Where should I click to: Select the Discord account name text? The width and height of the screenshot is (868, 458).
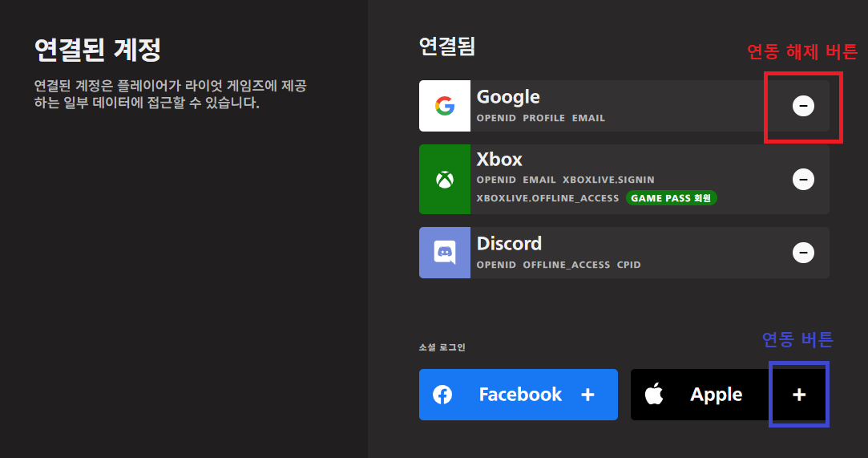pyautogui.click(x=509, y=244)
